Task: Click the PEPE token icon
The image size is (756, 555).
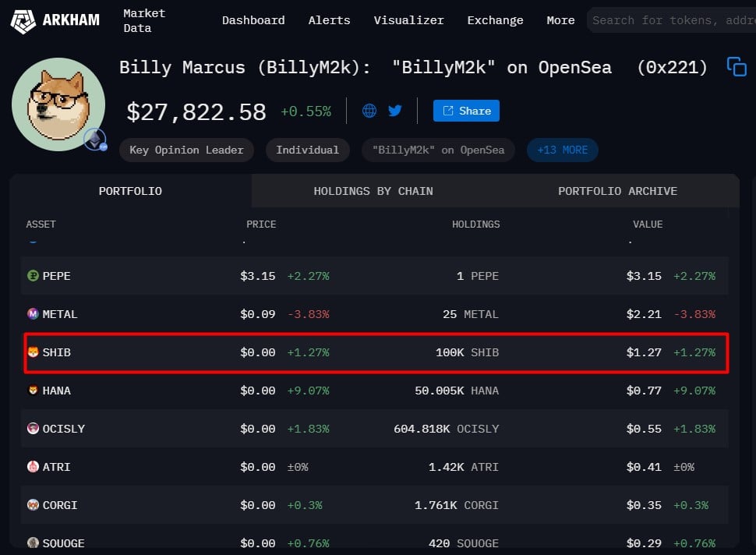Action: click(33, 276)
